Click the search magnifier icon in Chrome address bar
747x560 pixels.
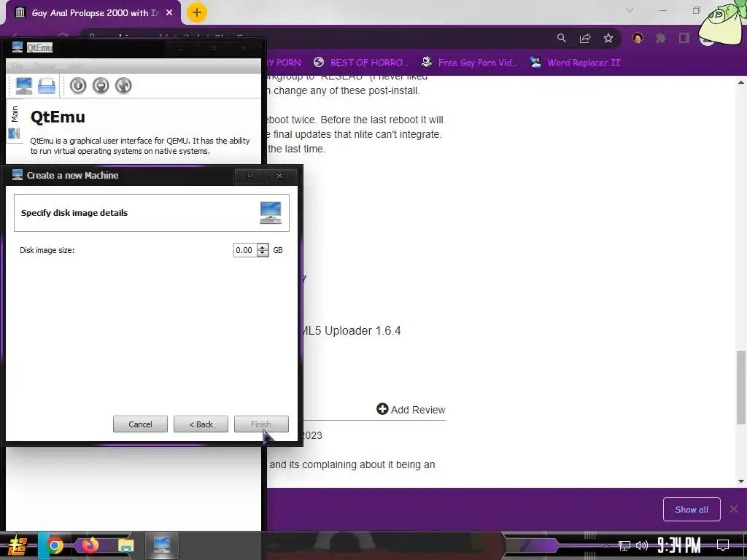[x=562, y=38]
